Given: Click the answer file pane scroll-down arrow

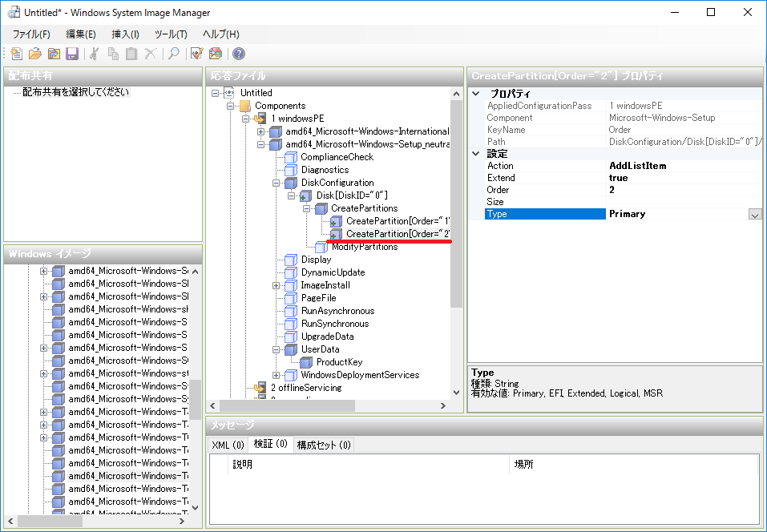Looking at the screenshot, I should 456,392.
